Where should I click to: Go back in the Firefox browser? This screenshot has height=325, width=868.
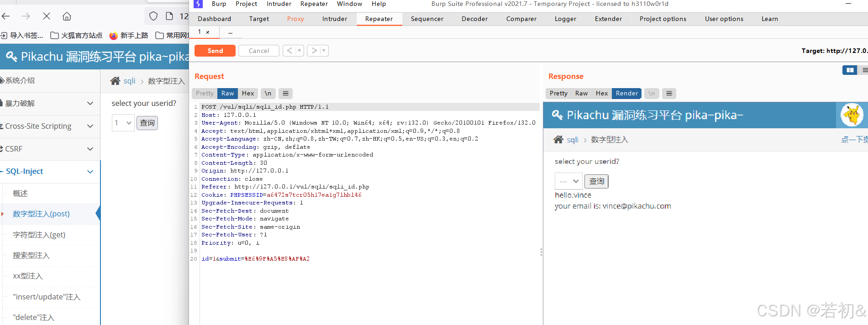coord(5,16)
